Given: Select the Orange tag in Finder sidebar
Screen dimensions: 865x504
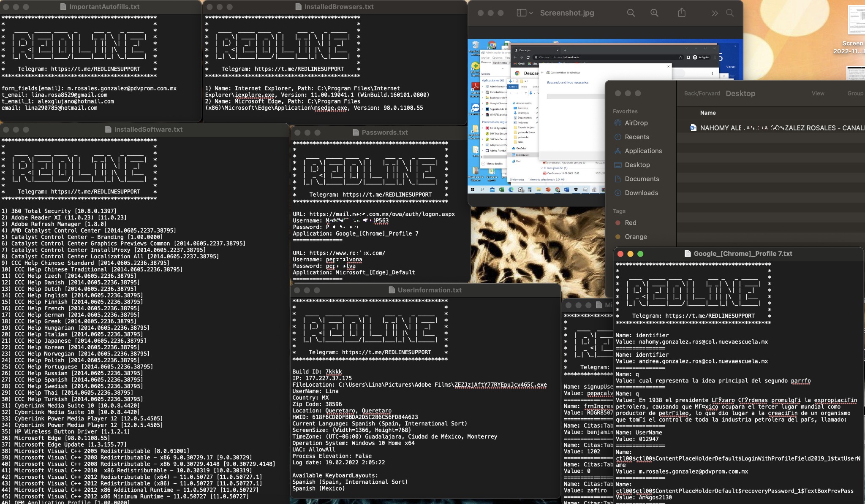Looking at the screenshot, I should click(x=636, y=236).
